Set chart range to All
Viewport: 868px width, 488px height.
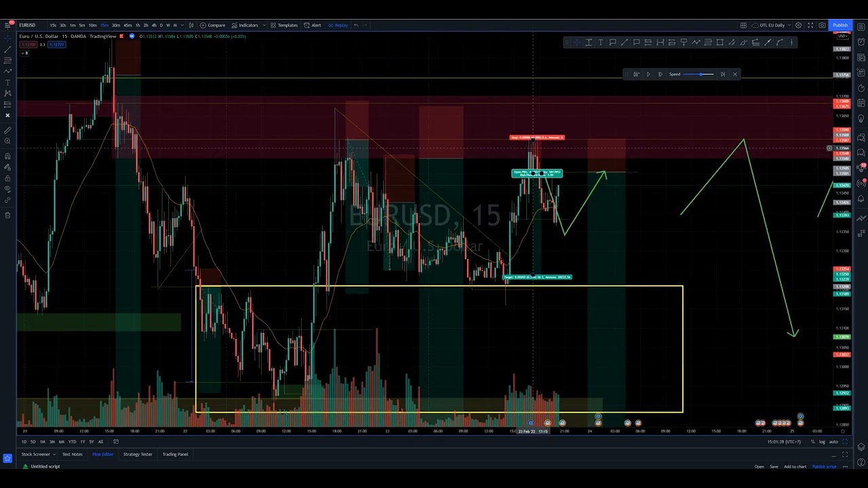pos(100,442)
